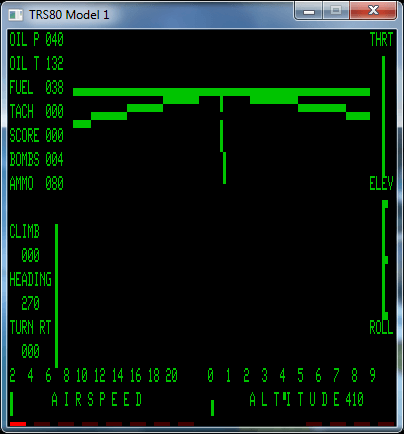Click the green horizon bar in cockpit view
This screenshot has height=434, width=404.
pos(221,92)
